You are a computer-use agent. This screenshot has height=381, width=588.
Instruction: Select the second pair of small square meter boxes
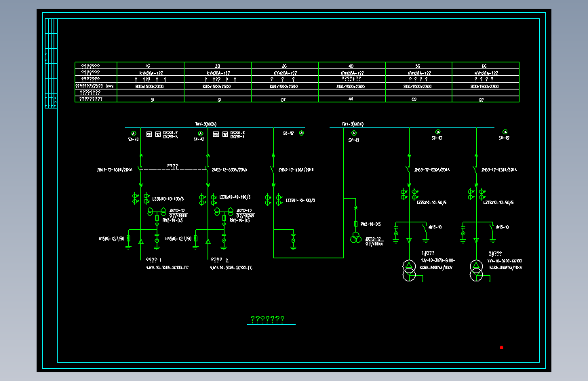click(x=220, y=134)
